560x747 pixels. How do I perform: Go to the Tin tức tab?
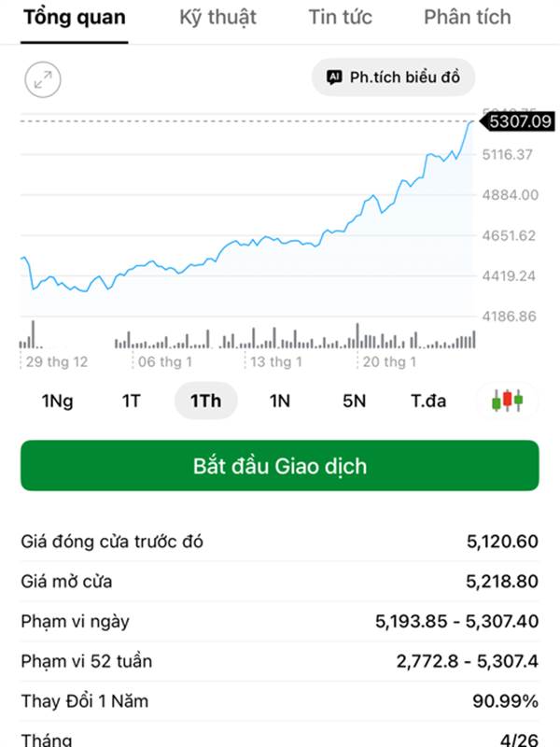pos(340,17)
